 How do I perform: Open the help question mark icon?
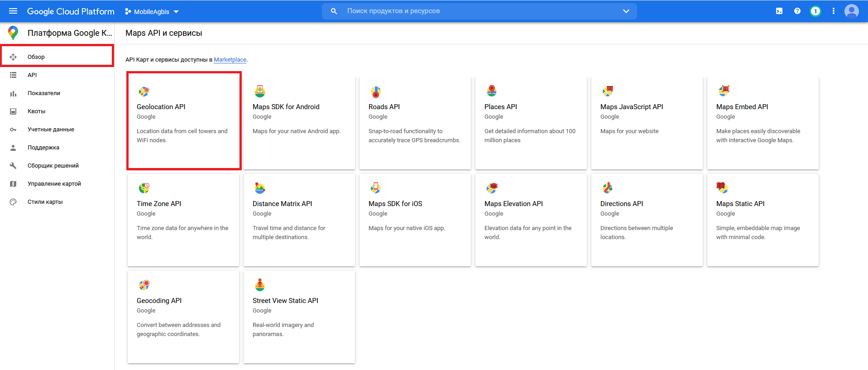[x=797, y=11]
